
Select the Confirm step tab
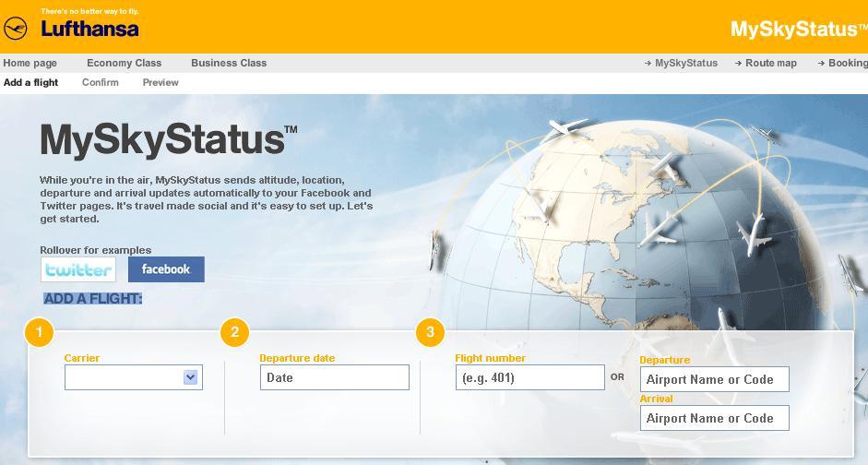(x=101, y=82)
